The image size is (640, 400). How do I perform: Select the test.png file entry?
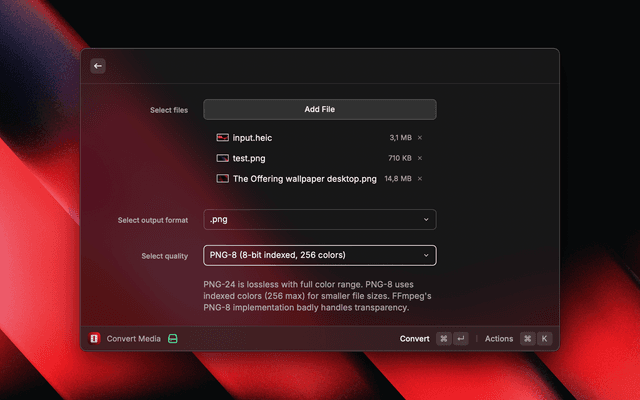coord(249,158)
